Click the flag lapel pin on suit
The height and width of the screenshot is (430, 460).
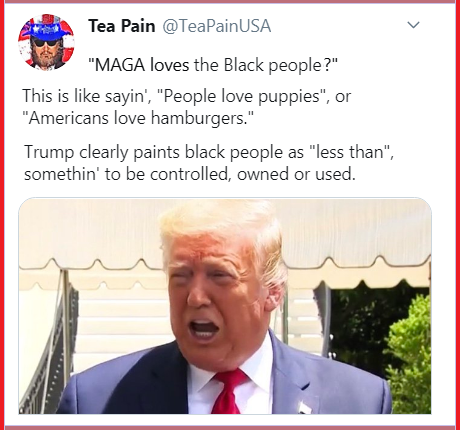click(x=305, y=406)
